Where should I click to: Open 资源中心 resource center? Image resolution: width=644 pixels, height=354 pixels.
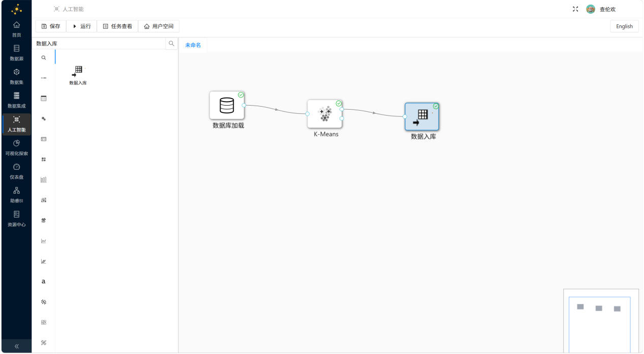(16, 218)
